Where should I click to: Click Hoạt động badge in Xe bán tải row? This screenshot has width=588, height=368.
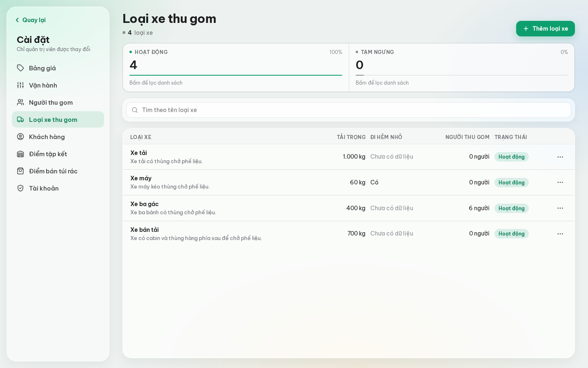point(511,234)
